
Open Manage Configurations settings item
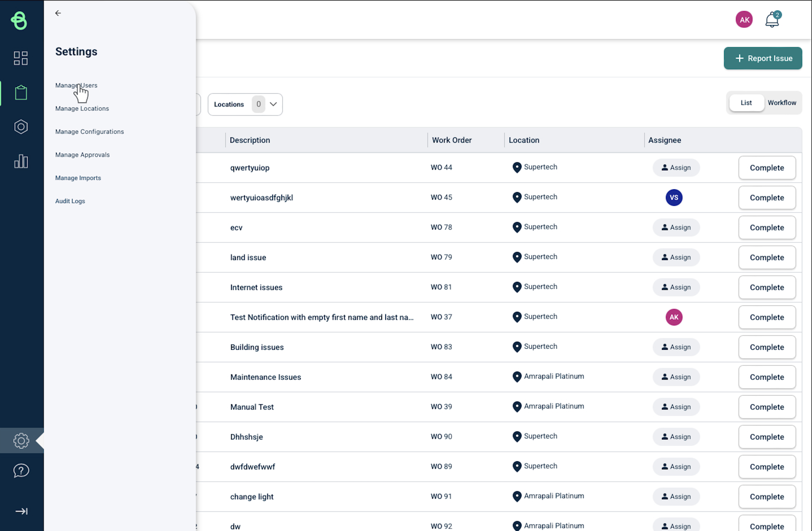click(89, 131)
